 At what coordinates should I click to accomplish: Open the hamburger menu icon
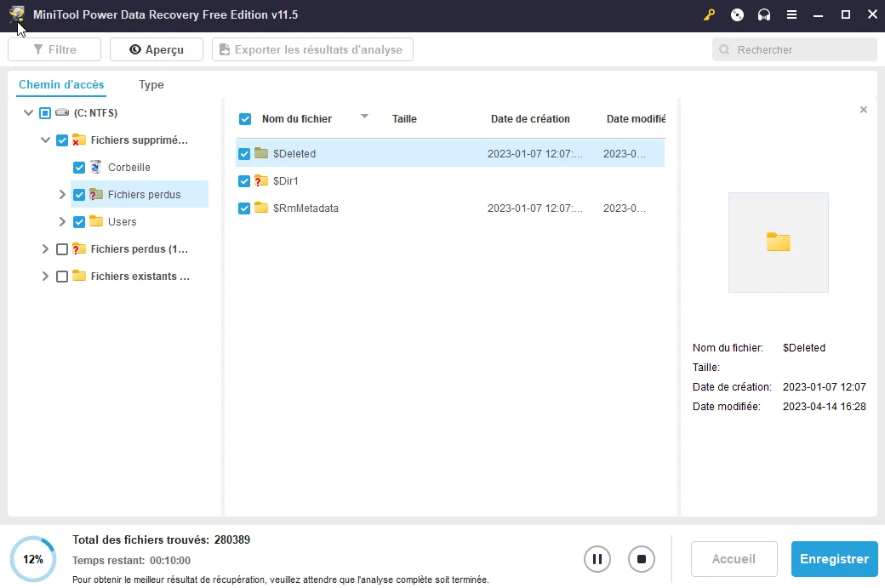pos(792,15)
